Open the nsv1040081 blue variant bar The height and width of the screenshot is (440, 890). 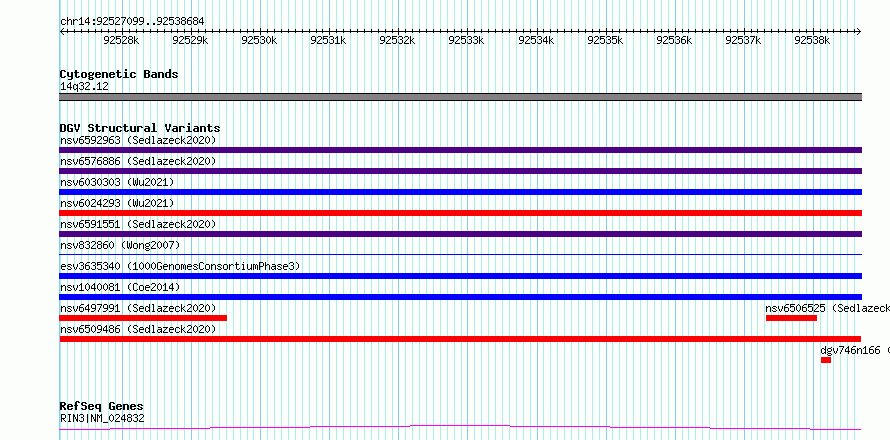(460, 297)
